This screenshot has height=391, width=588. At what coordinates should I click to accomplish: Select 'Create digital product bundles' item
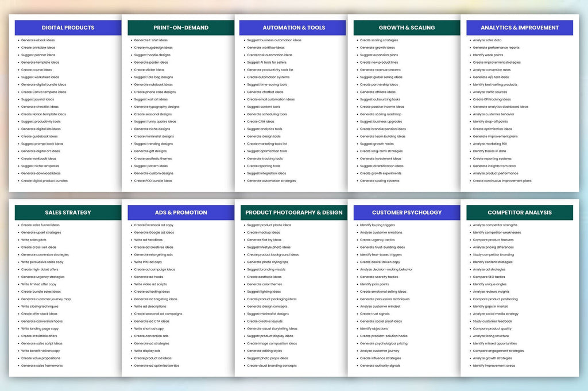click(x=44, y=181)
